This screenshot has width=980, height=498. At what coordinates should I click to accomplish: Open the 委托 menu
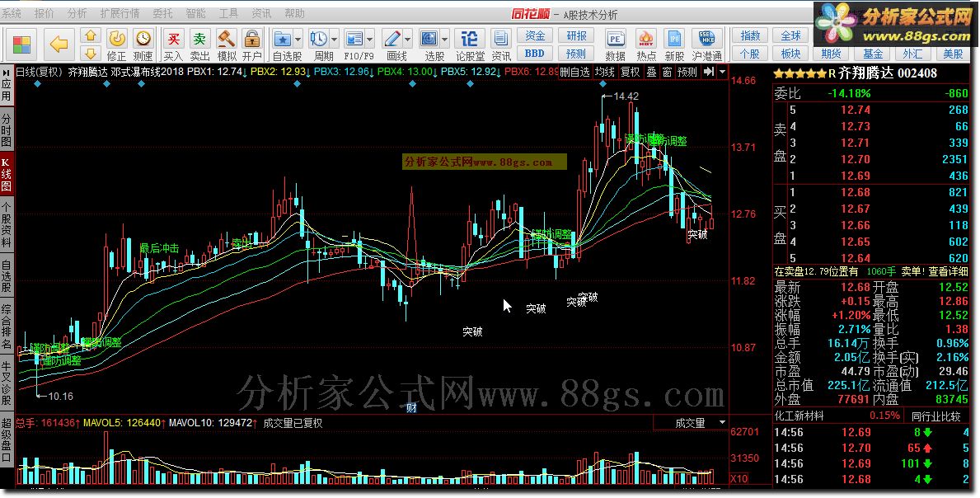click(162, 13)
